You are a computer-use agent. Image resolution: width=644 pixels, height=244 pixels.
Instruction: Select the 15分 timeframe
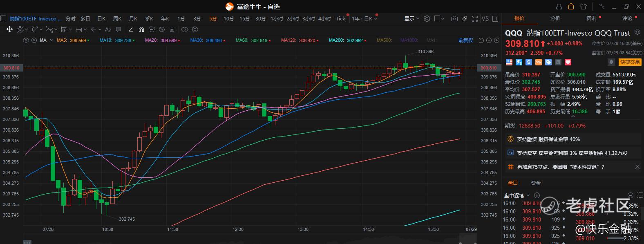point(245,18)
